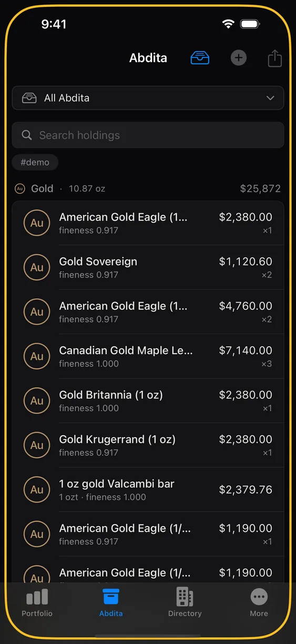The width and height of the screenshot is (296, 644).
Task: Select the Abdita tab in bottom bar
Action: 111,603
